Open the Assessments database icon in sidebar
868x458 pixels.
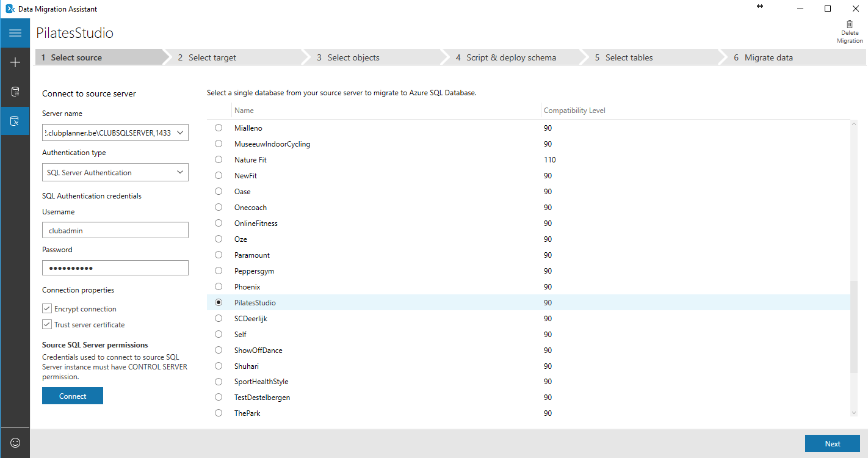point(15,92)
